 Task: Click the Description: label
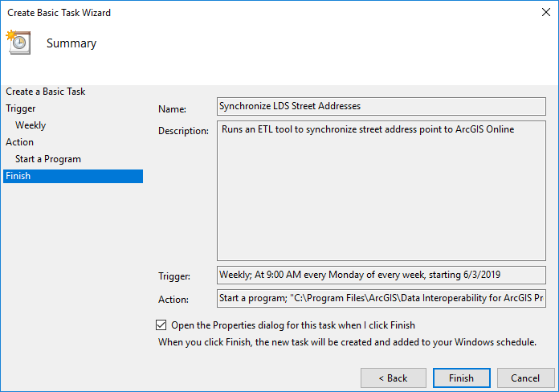(183, 131)
